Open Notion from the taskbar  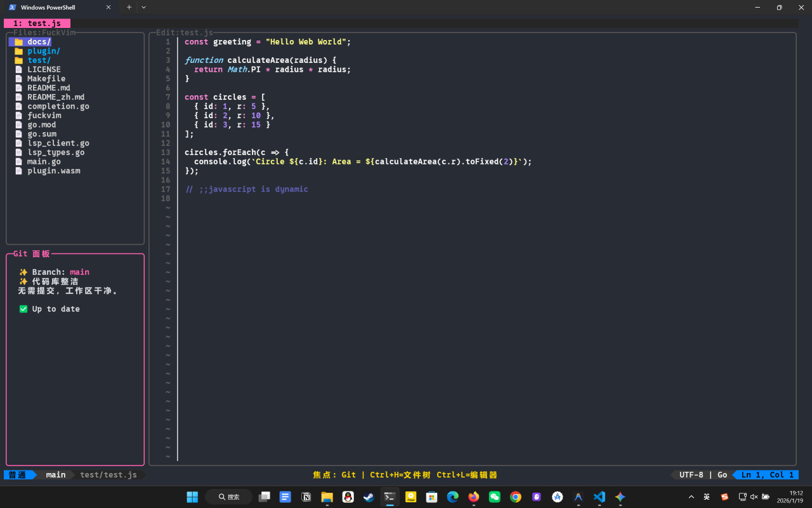[306, 497]
